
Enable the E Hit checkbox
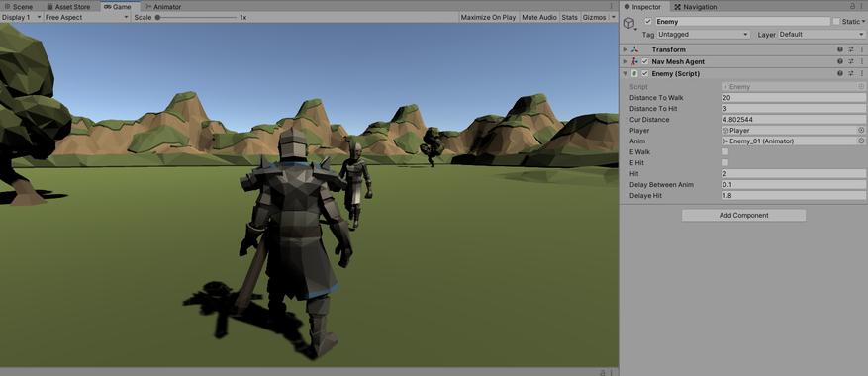(725, 163)
